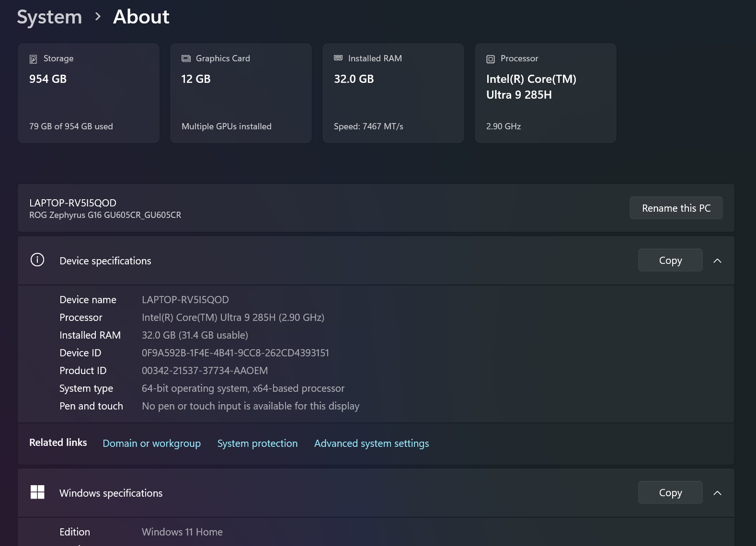
Task: Click the processor value with (2.90 GHz)
Action: [233, 318]
